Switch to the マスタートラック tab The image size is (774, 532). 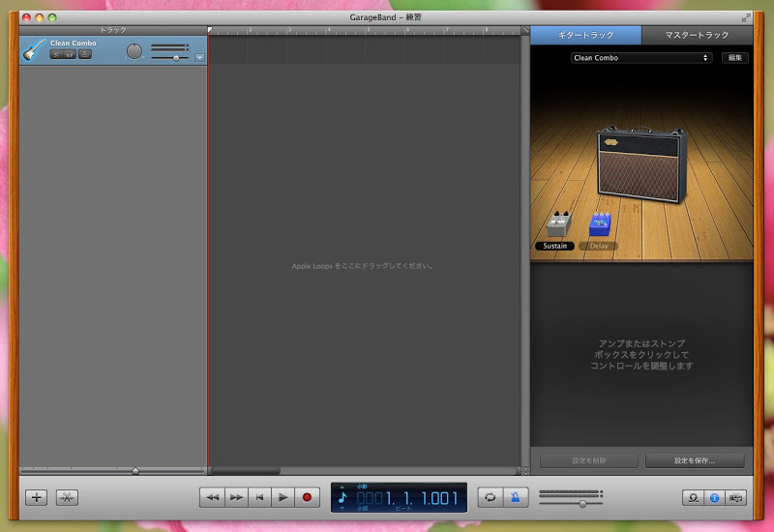coord(697,35)
